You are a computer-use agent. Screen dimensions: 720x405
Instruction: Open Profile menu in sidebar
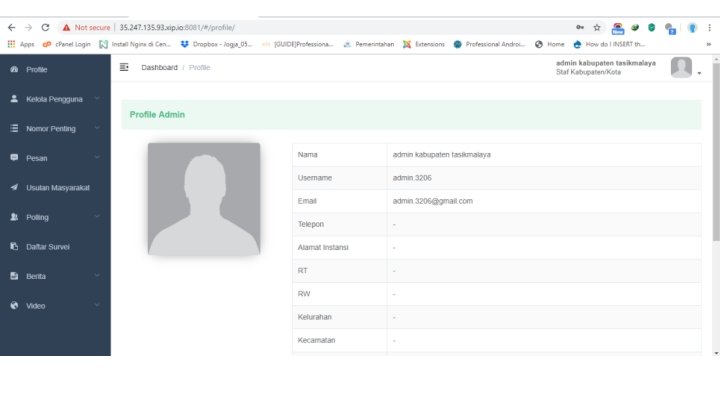click(55, 69)
